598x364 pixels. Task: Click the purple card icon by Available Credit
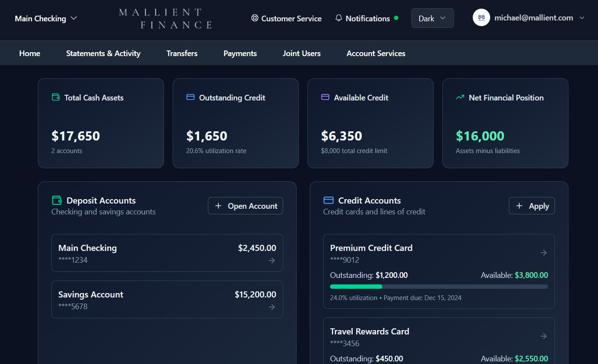tap(325, 97)
